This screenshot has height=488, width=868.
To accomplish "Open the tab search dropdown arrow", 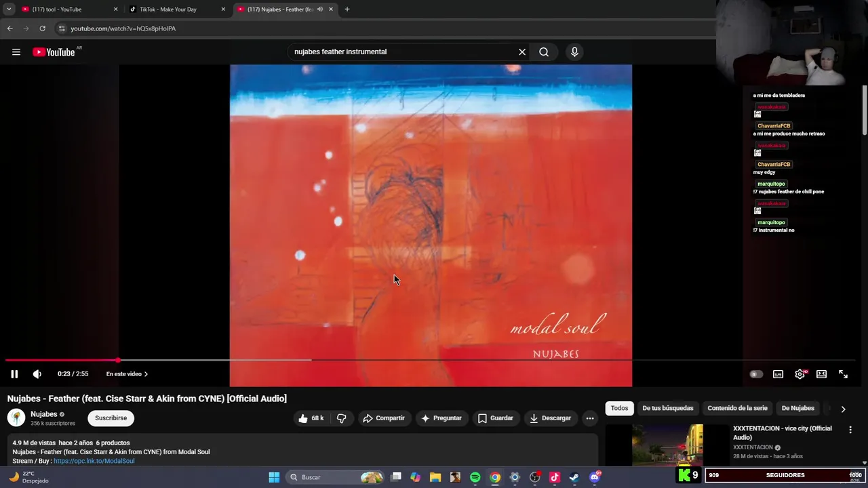I will pyautogui.click(x=9, y=9).
